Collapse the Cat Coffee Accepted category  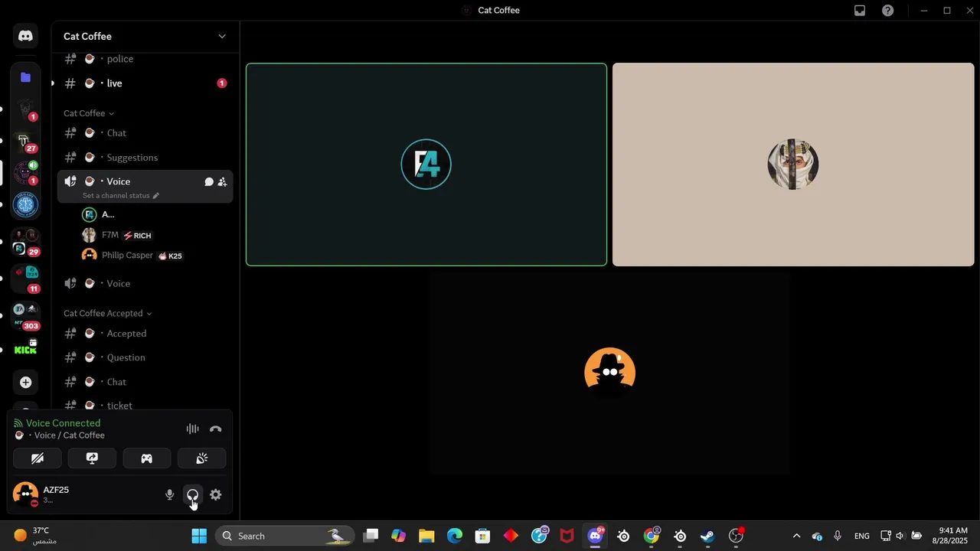pyautogui.click(x=107, y=313)
